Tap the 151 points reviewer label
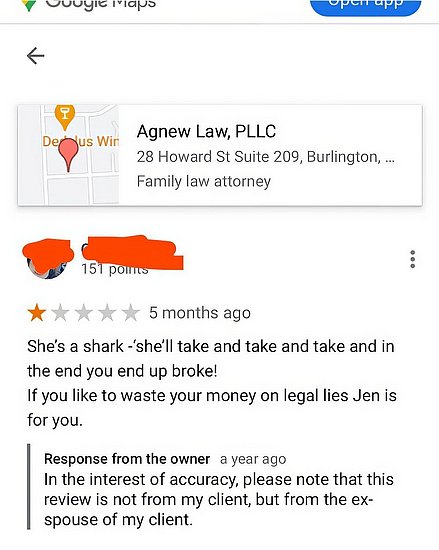The image size is (439, 550). 115,269
